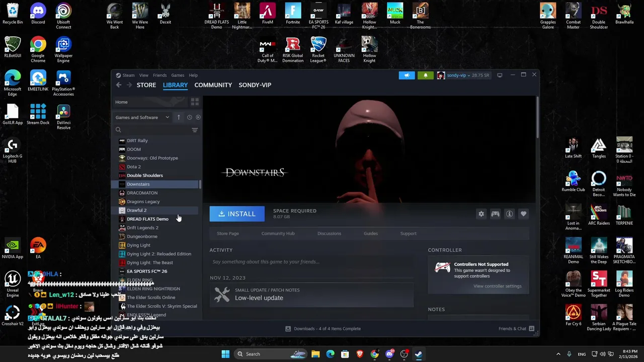This screenshot has width=644, height=362.
Task: Open the Guides link
Action: point(371,233)
